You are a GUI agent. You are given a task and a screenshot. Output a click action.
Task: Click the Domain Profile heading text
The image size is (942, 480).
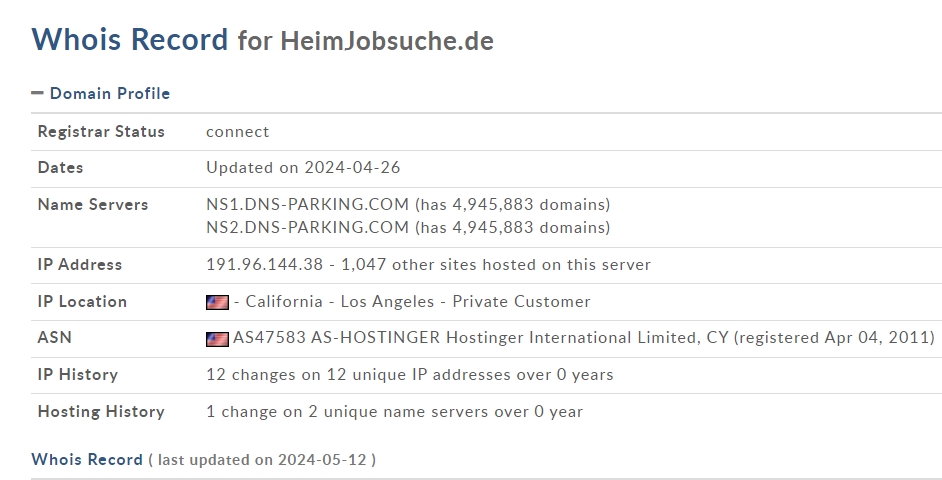(x=110, y=93)
